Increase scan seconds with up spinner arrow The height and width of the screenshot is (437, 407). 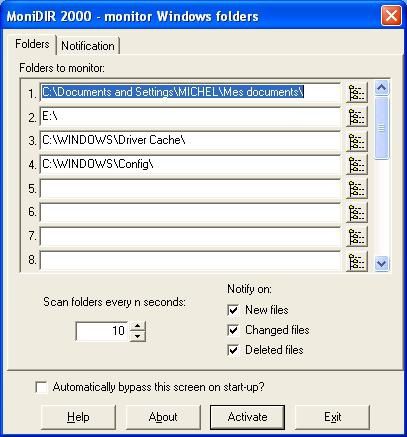(138, 326)
